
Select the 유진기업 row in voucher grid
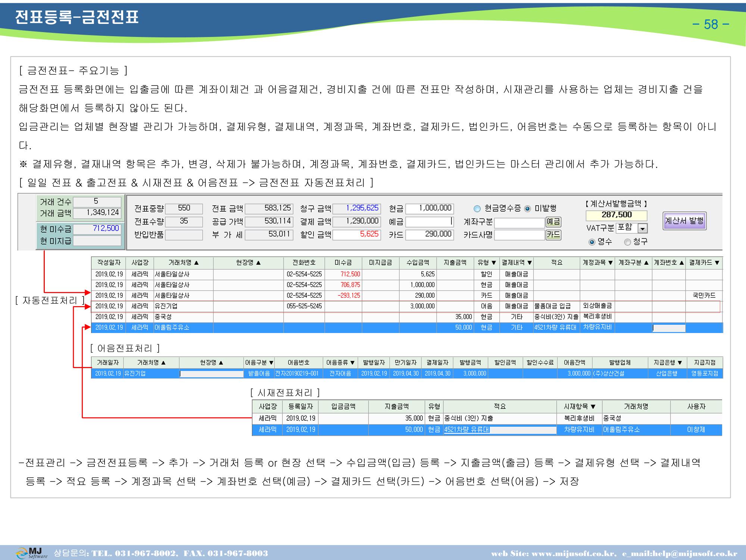[x=407, y=306]
